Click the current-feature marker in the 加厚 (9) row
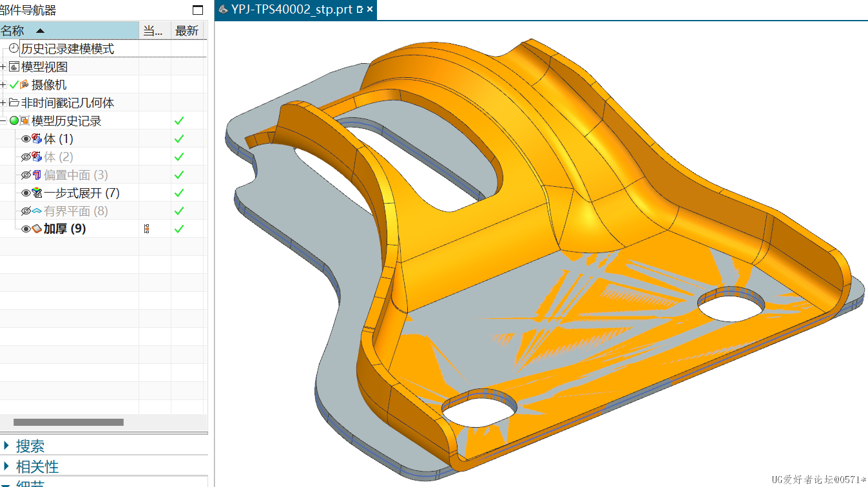The width and height of the screenshot is (868, 487). click(147, 229)
